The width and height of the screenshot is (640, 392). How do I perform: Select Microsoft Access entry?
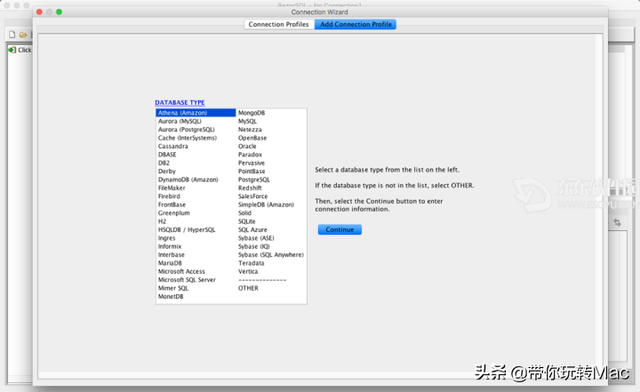(182, 272)
